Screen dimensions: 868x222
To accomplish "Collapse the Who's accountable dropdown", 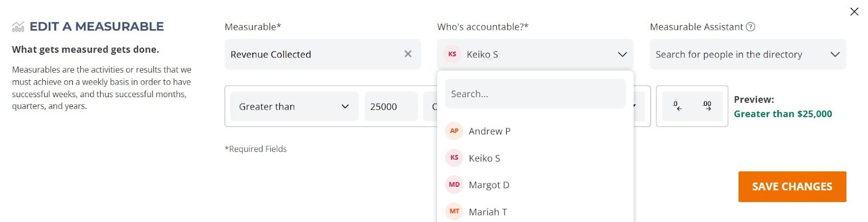I will tap(622, 54).
